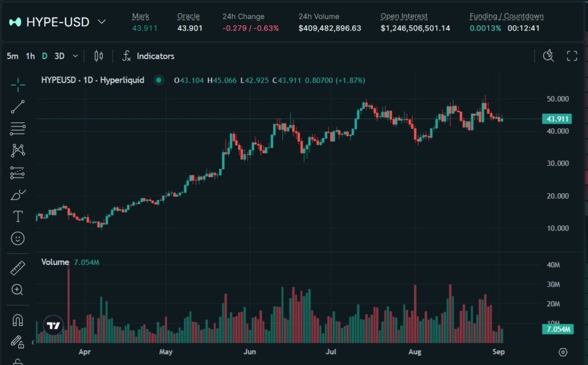Click the 24h Volume value $409,482,896.63

330,28
